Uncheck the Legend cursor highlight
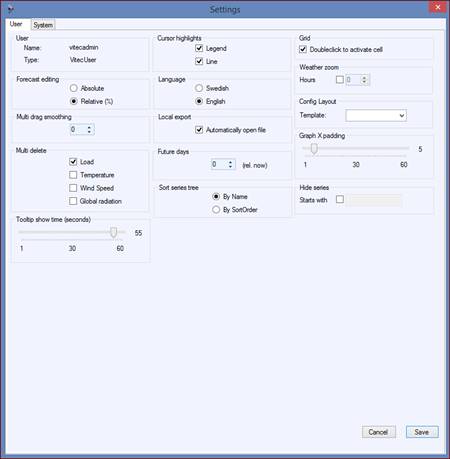 (199, 48)
